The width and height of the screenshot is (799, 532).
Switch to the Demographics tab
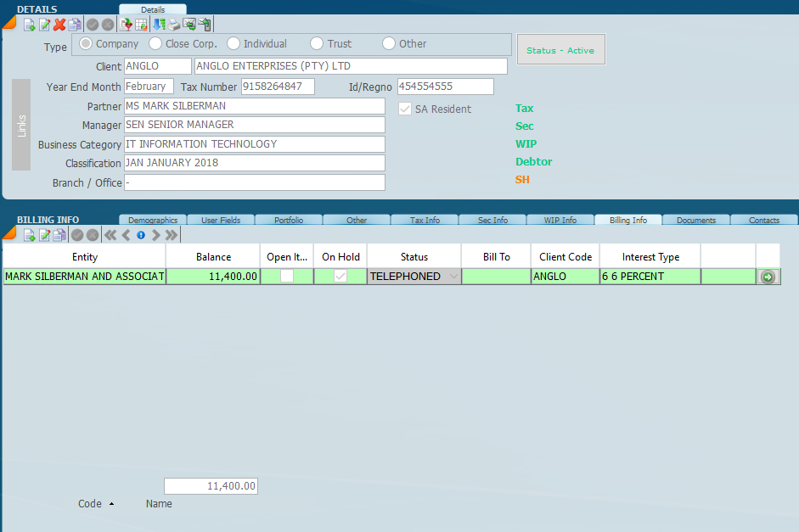click(153, 220)
